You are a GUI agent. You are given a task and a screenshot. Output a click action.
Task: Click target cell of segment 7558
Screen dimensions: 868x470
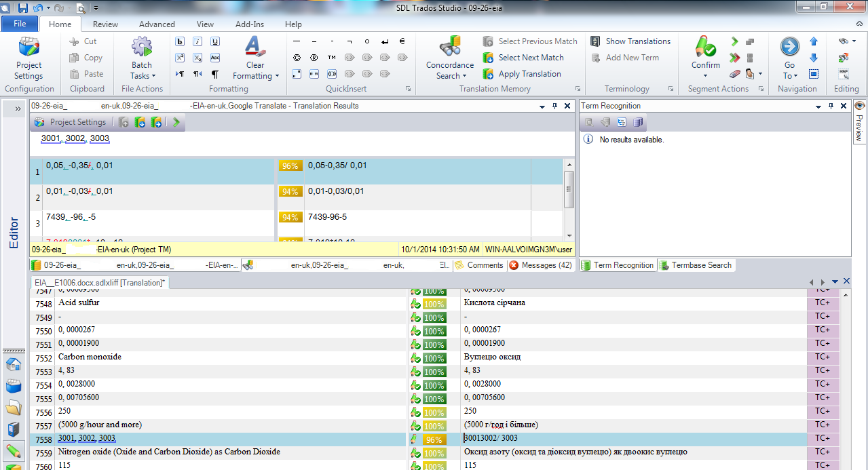coord(631,439)
